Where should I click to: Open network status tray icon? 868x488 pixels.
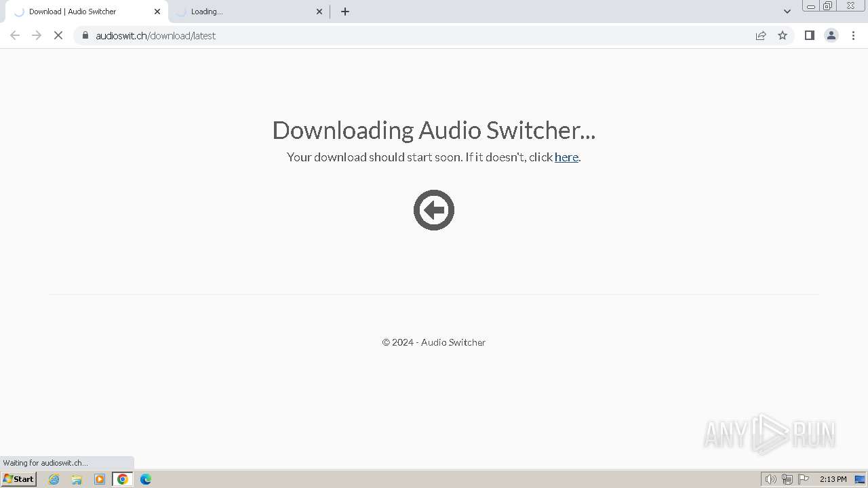(787, 479)
